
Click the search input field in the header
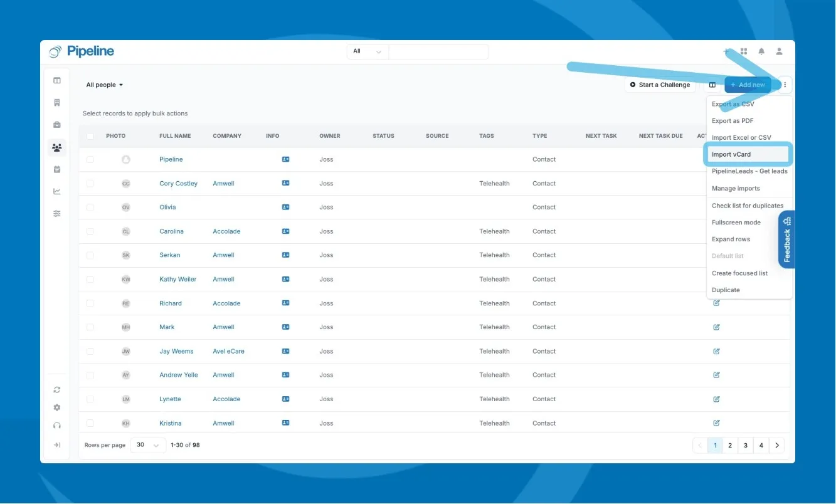coord(438,51)
